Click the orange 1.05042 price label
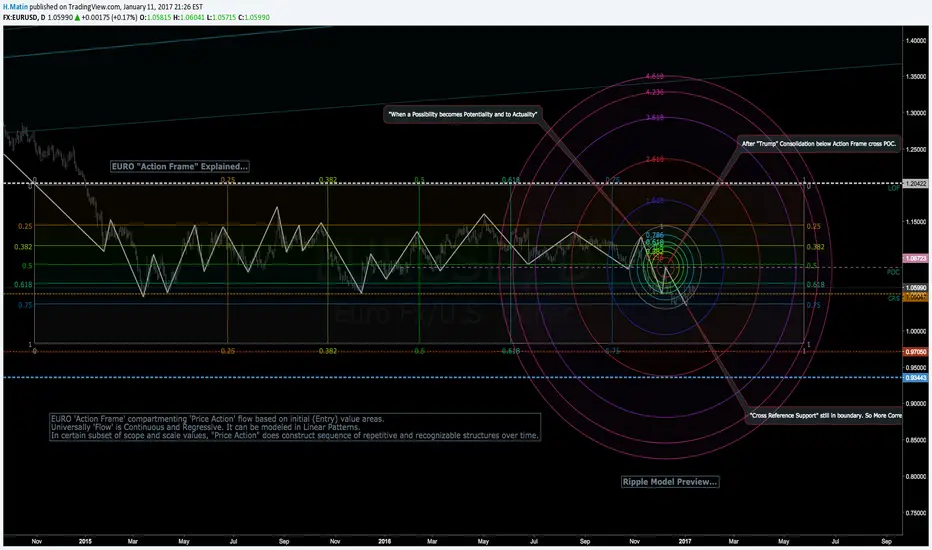The image size is (932, 550). click(x=915, y=297)
